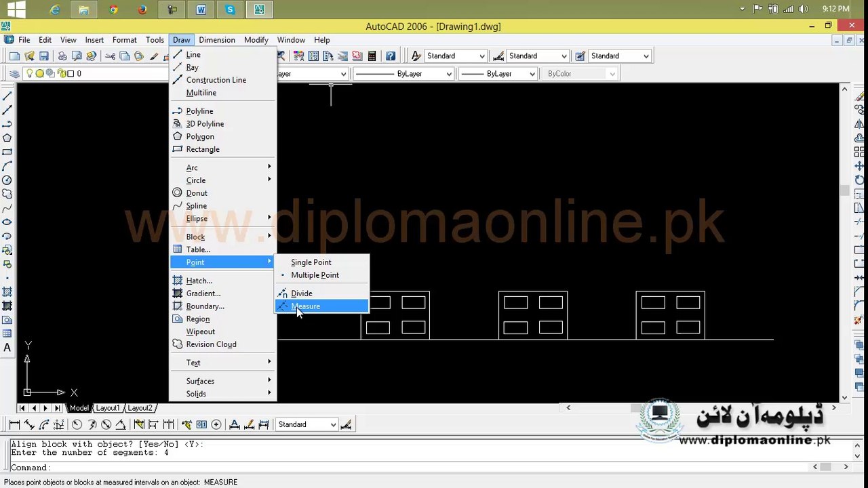The height and width of the screenshot is (488, 868).
Task: Click the Windows Start button
Action: [16, 9]
